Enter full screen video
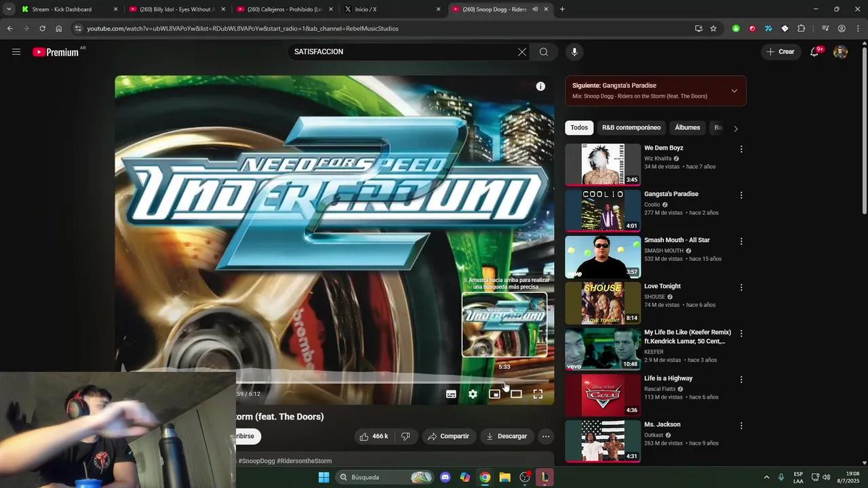This screenshot has width=868, height=488. click(x=538, y=394)
